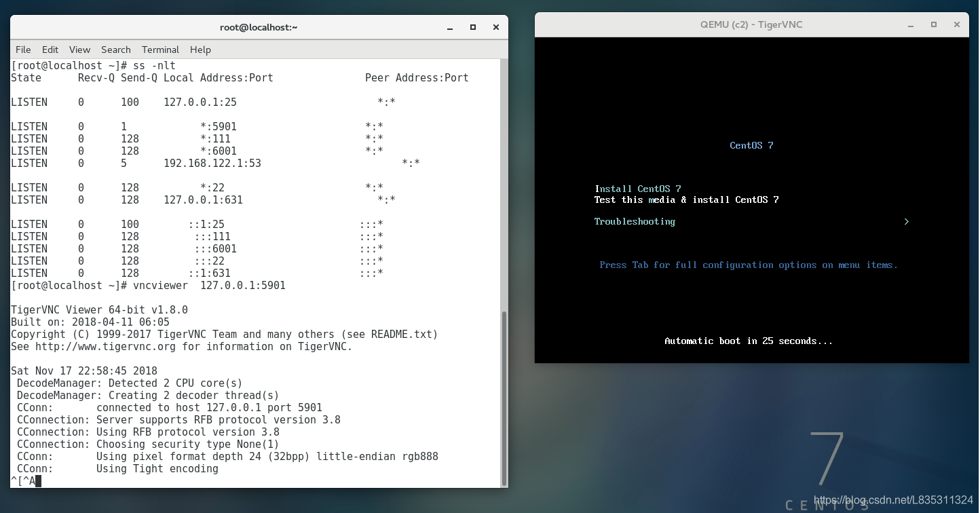Open the File menu in terminal

coord(23,50)
